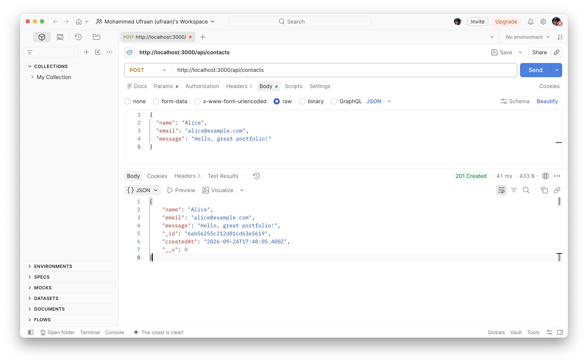Click the Send button

click(535, 70)
